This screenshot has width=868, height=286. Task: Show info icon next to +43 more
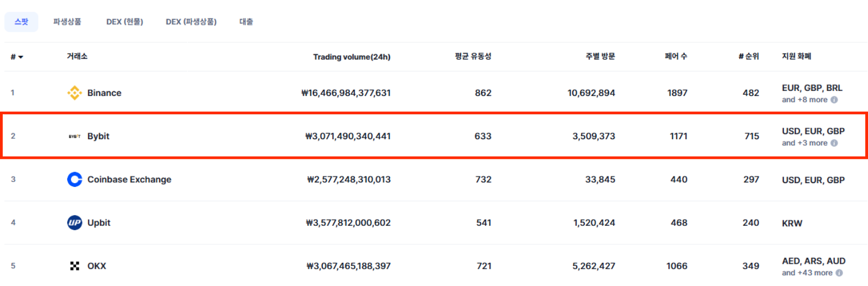coord(839,273)
